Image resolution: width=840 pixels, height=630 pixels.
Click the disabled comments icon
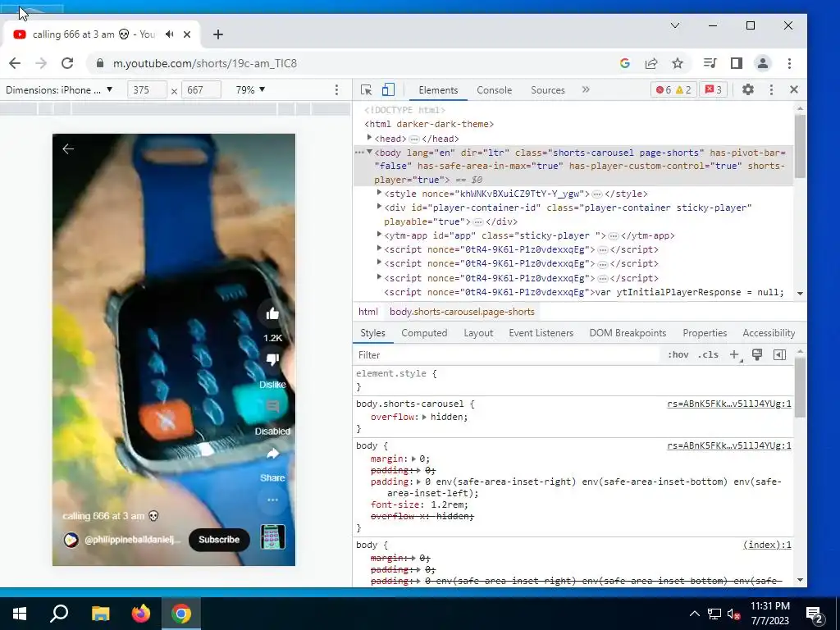(272, 408)
